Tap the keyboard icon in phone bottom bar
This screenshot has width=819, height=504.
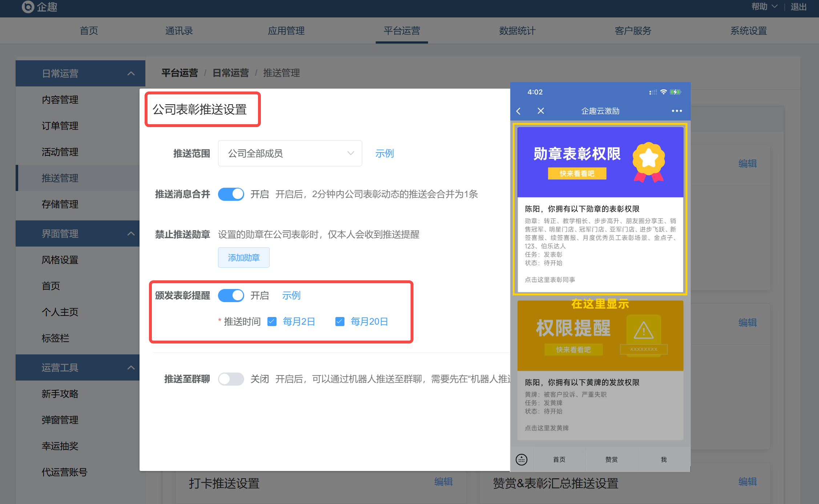521,460
